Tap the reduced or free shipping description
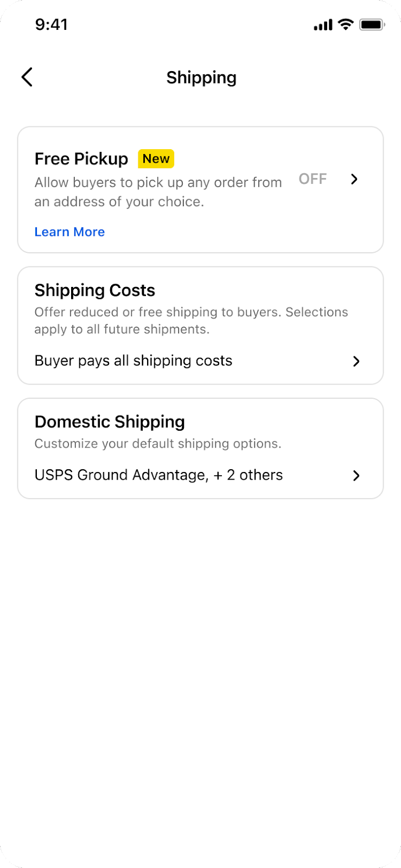The height and width of the screenshot is (868, 401). click(191, 320)
